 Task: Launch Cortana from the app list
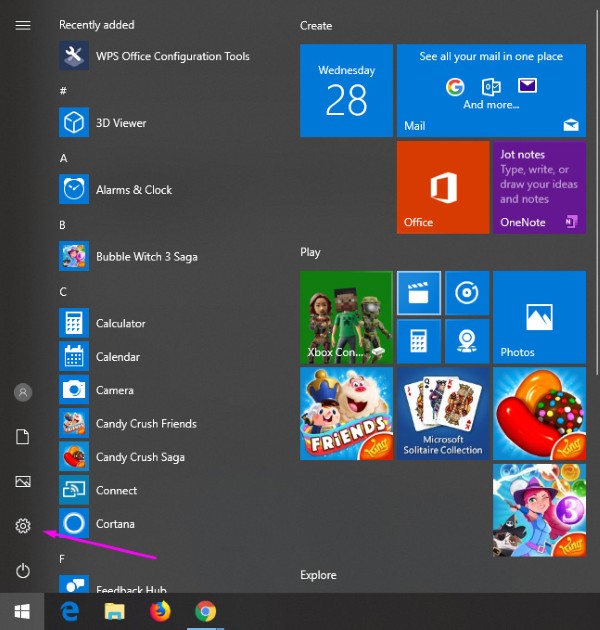[115, 524]
